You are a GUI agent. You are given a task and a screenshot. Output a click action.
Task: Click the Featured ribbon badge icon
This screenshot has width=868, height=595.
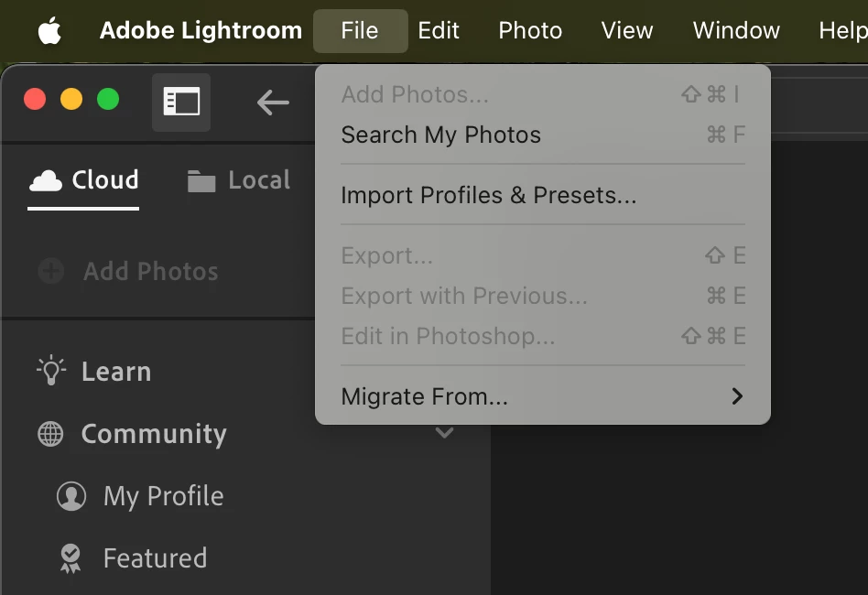coord(71,558)
